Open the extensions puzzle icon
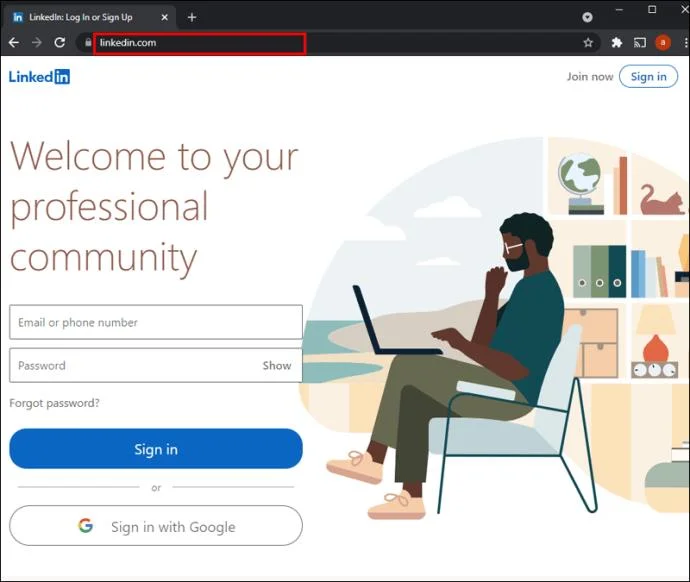The width and height of the screenshot is (690, 582). pyautogui.click(x=617, y=43)
